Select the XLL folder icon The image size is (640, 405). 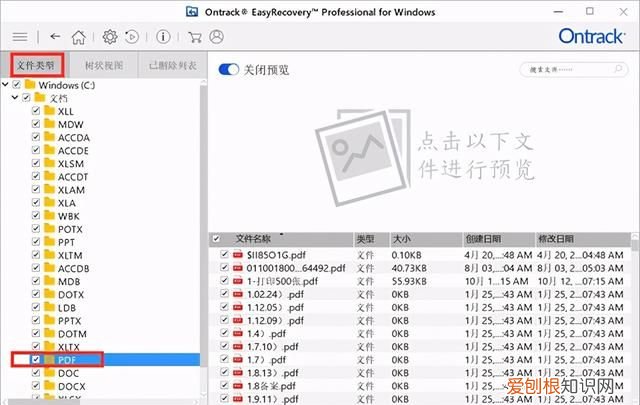point(49,111)
